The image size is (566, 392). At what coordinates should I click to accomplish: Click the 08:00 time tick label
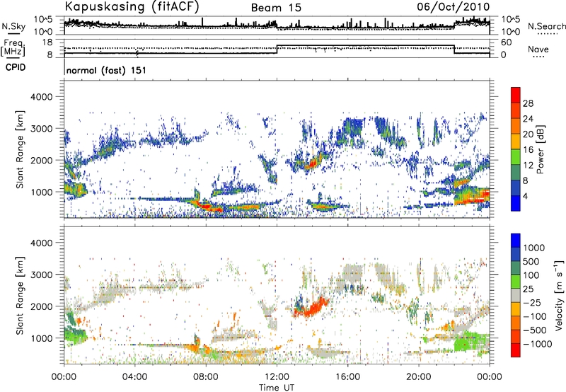[206, 377]
